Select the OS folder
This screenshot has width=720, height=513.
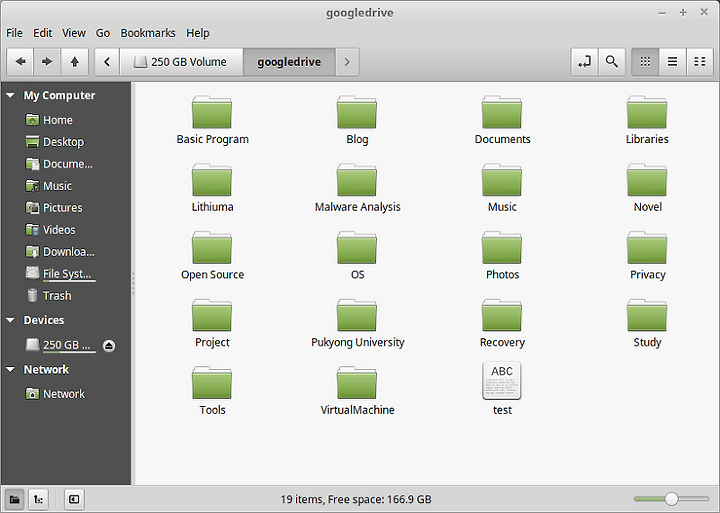tap(357, 256)
